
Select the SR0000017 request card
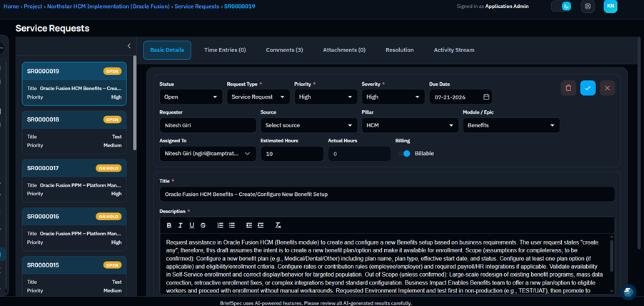74,181
